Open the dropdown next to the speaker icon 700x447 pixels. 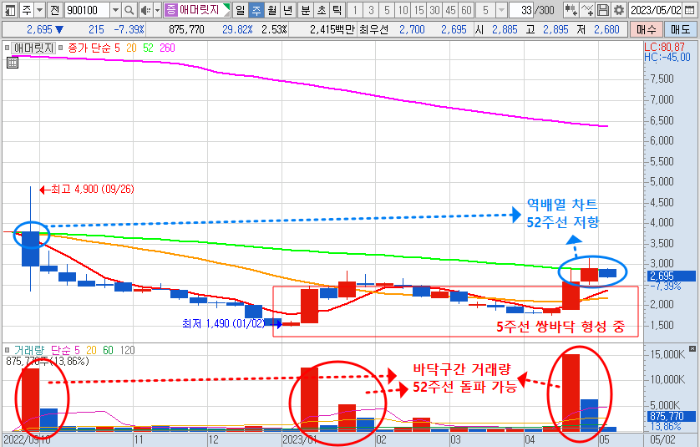point(157,10)
